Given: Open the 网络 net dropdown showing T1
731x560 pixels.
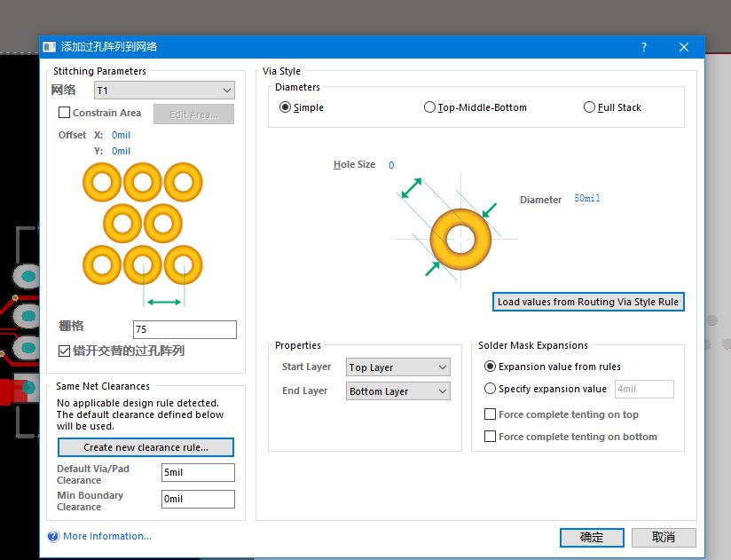Looking at the screenshot, I should (164, 91).
